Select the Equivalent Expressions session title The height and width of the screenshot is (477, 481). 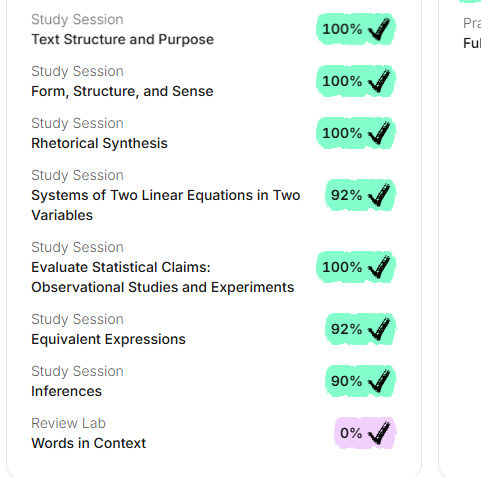pos(108,339)
